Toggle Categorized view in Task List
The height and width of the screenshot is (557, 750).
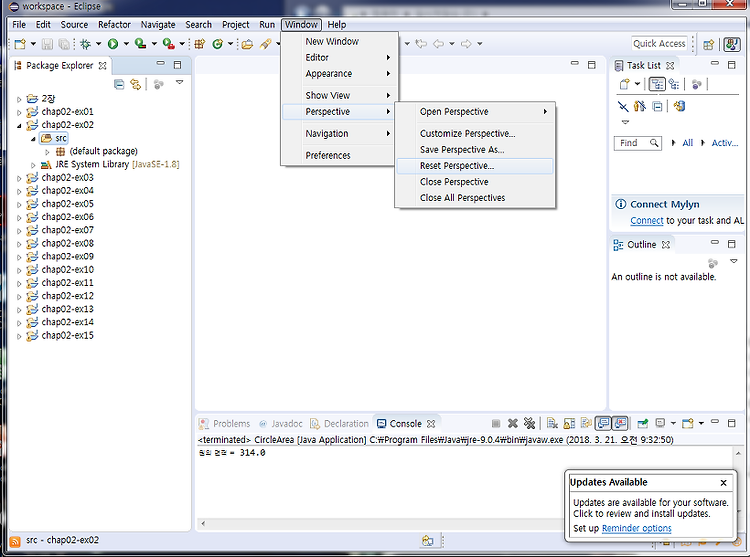click(657, 85)
